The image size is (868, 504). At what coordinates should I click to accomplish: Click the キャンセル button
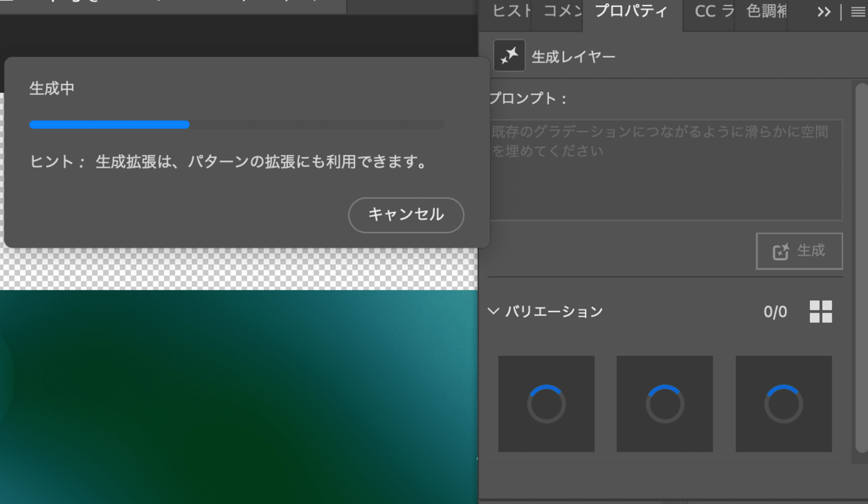[406, 215]
